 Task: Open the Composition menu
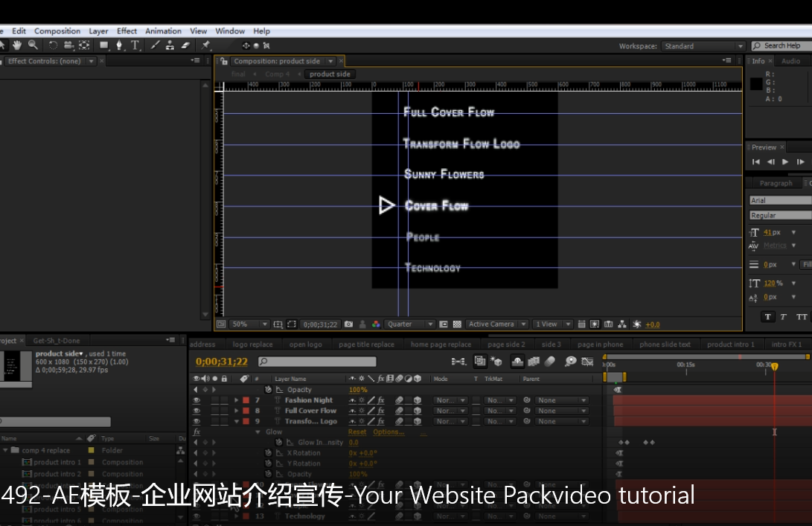pos(57,31)
